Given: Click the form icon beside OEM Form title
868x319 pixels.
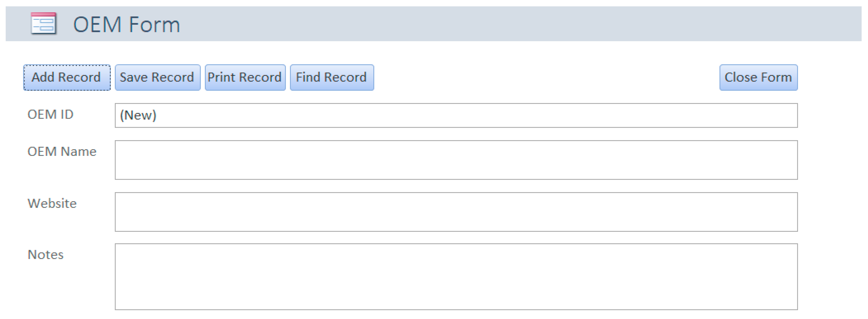Looking at the screenshot, I should tap(43, 24).
